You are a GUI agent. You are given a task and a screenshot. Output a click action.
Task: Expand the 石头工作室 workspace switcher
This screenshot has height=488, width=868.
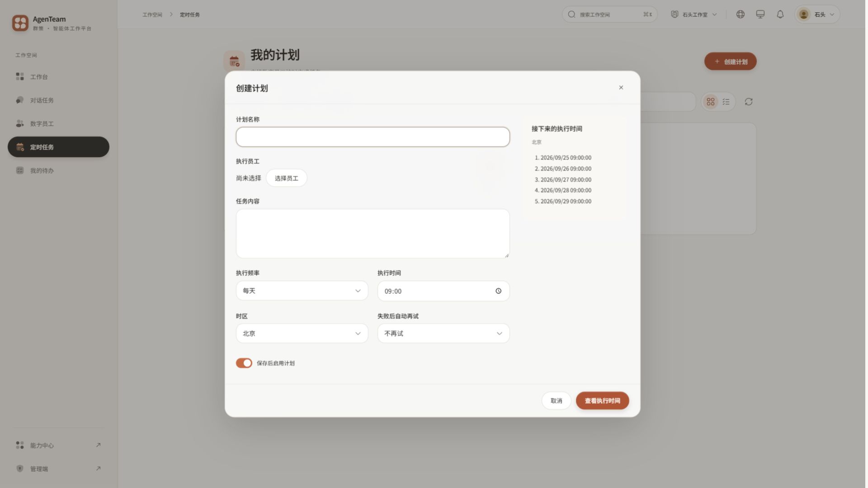click(694, 14)
